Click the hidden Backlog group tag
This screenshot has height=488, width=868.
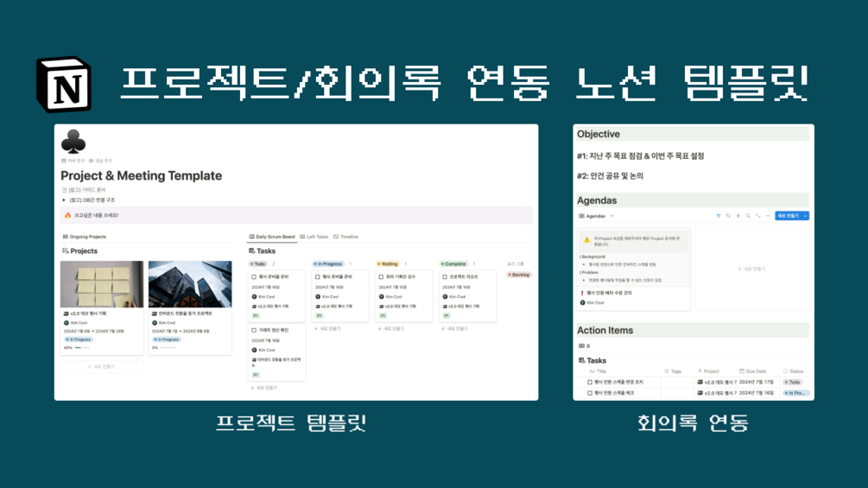[519, 275]
